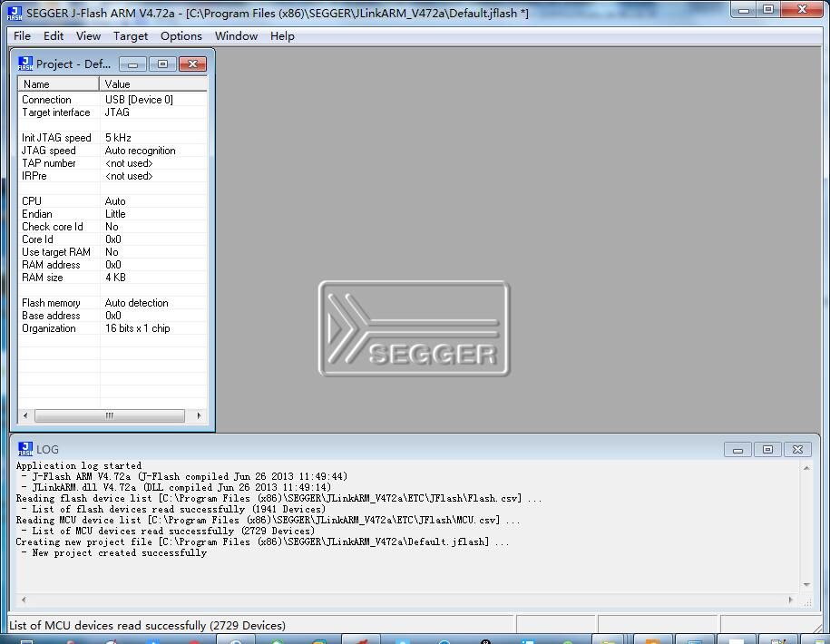Select the Check core Id row

pyautogui.click(x=112, y=227)
